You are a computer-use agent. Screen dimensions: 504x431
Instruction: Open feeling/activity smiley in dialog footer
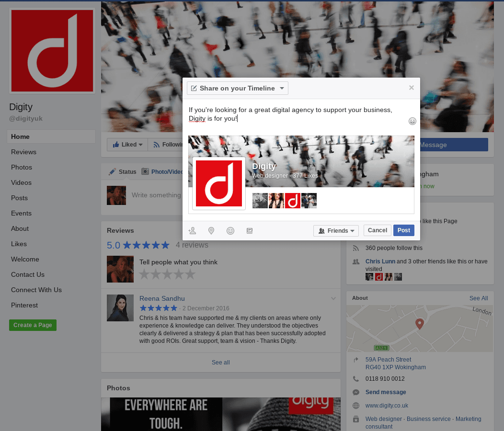tap(230, 230)
